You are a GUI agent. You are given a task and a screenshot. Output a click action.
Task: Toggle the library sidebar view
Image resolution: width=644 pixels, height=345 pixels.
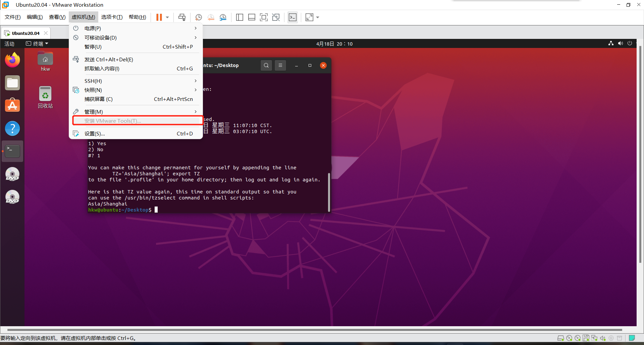(x=239, y=17)
